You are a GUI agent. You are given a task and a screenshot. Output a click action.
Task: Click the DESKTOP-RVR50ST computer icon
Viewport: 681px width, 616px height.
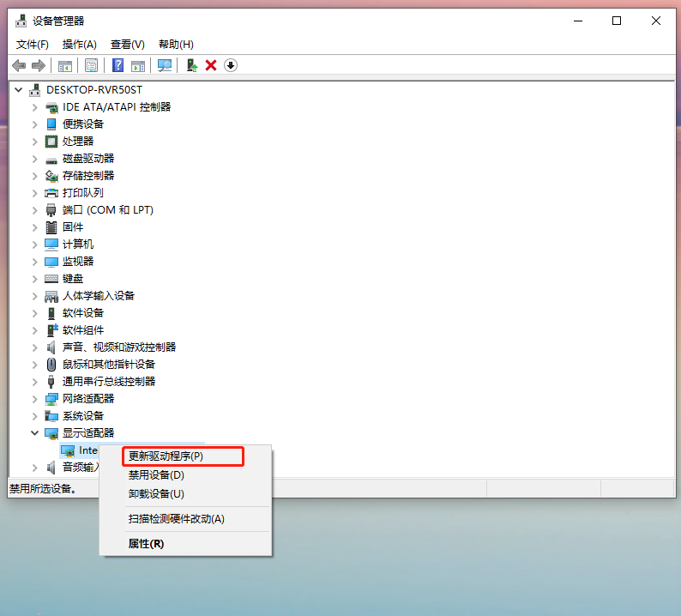35,90
